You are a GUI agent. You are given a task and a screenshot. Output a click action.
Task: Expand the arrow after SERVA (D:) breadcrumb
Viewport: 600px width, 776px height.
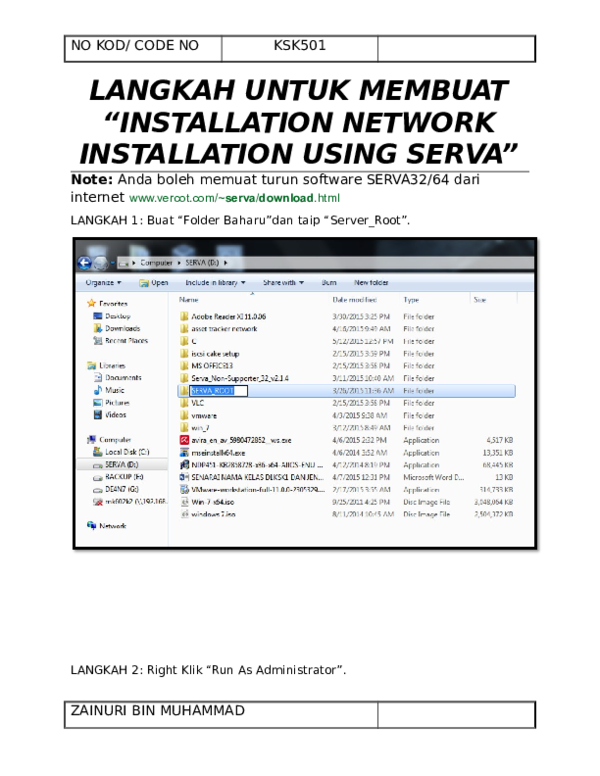click(x=226, y=263)
